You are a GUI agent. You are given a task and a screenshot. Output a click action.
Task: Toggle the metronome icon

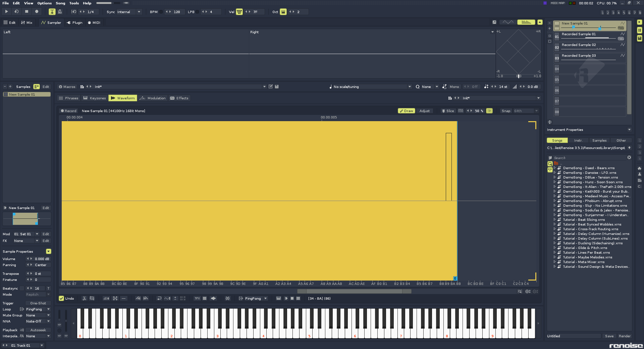point(60,12)
